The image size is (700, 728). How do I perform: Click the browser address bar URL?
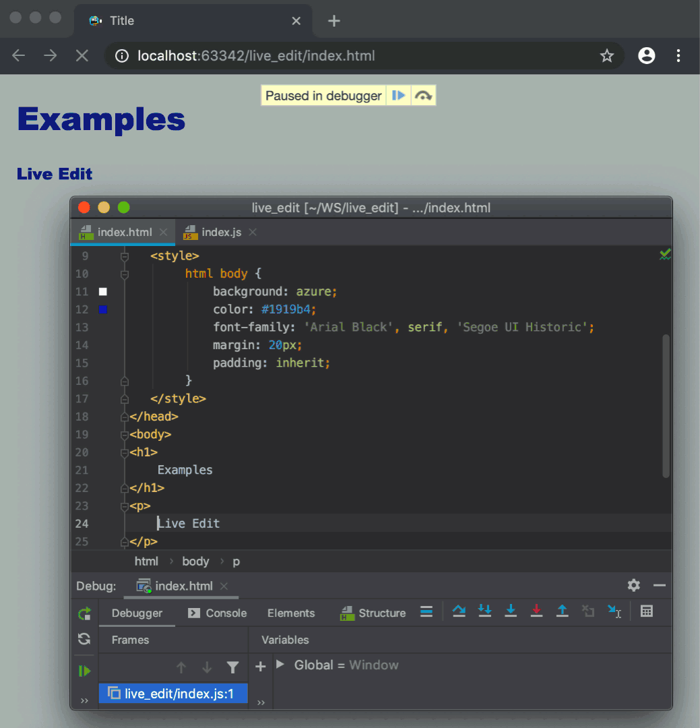(x=256, y=56)
